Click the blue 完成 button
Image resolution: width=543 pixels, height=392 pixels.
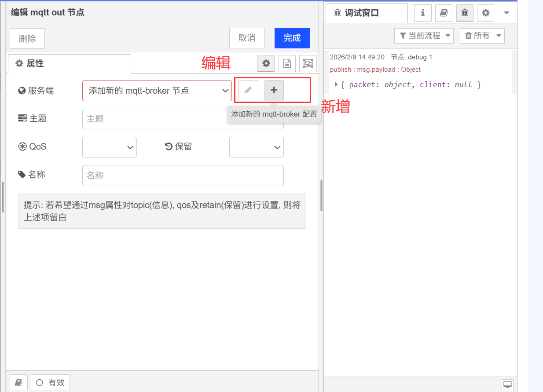coord(292,38)
